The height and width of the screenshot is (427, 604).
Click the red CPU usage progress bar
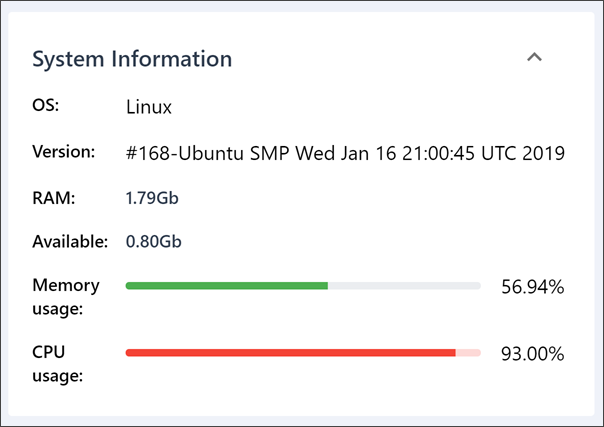click(x=290, y=352)
